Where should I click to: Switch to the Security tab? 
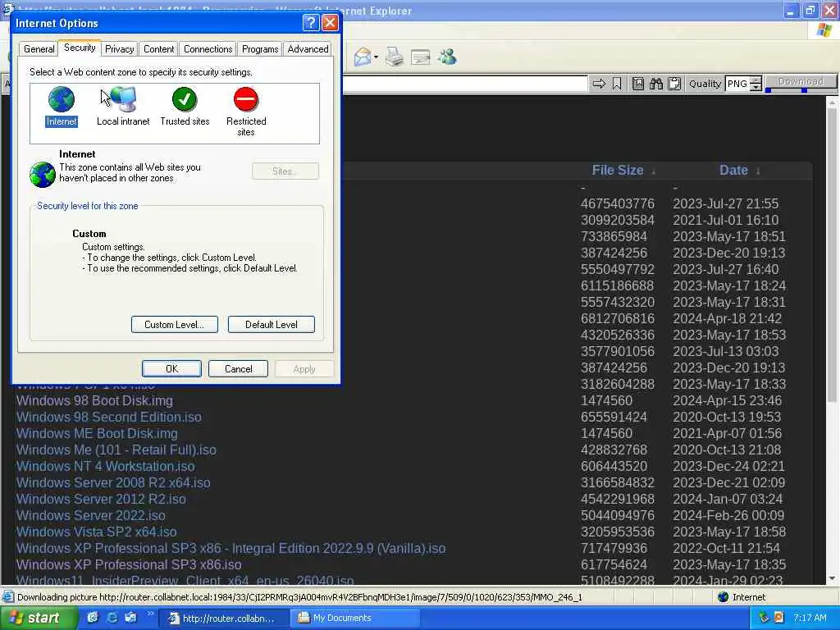[80, 48]
